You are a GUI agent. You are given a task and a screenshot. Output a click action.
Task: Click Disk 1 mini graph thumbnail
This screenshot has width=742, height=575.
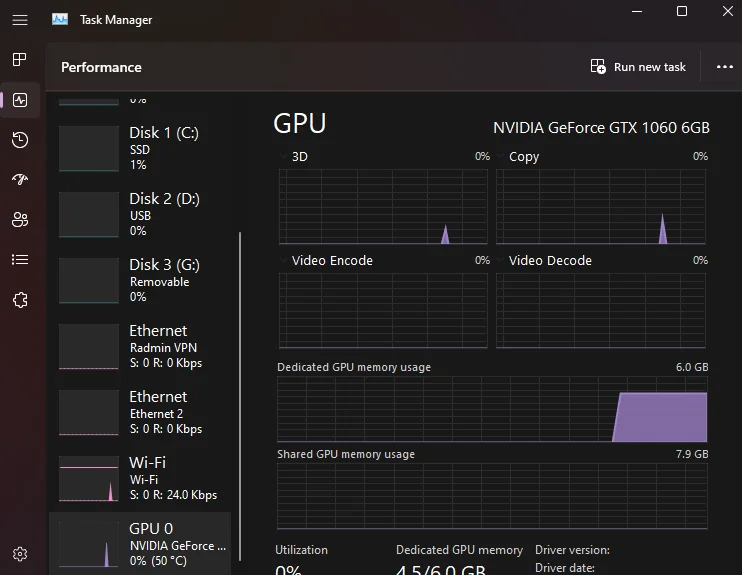click(x=88, y=148)
